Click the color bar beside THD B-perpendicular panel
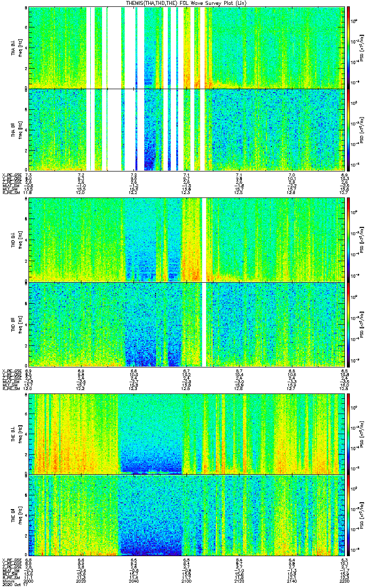Screen dimensions: 368x588 pos(349,240)
